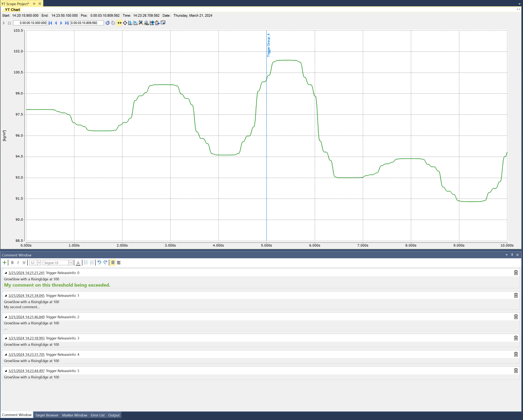The image size is (523, 420).
Task: Open Comment Window options dropdown arrow
Action: pos(507,255)
